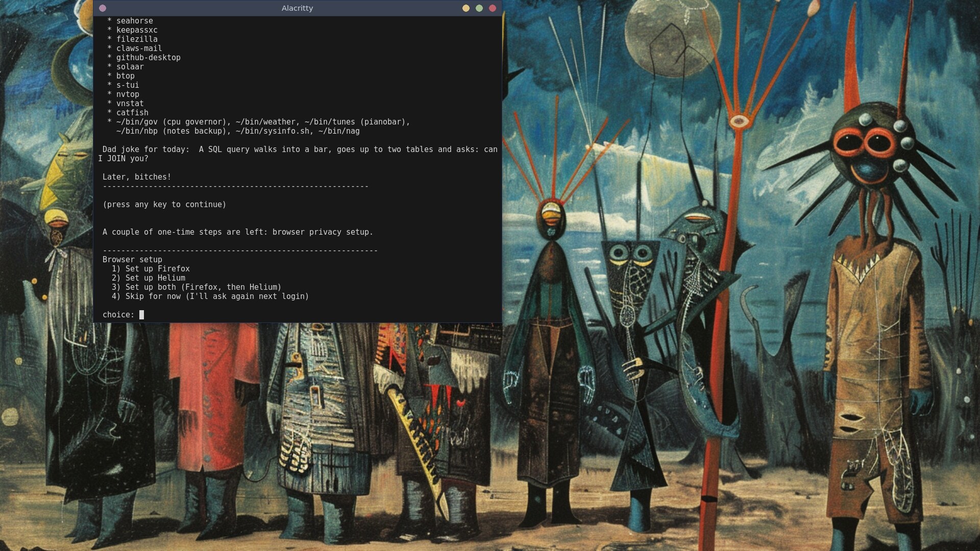This screenshot has height=551, width=980.
Task: Click 'I JOIN you?' text
Action: coord(123,159)
